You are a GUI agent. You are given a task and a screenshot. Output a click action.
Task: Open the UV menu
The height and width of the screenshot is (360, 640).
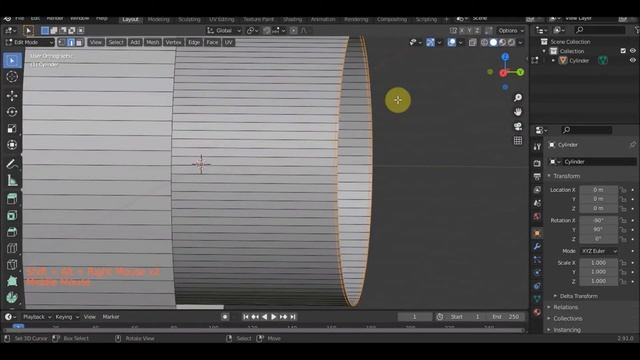pyautogui.click(x=228, y=42)
